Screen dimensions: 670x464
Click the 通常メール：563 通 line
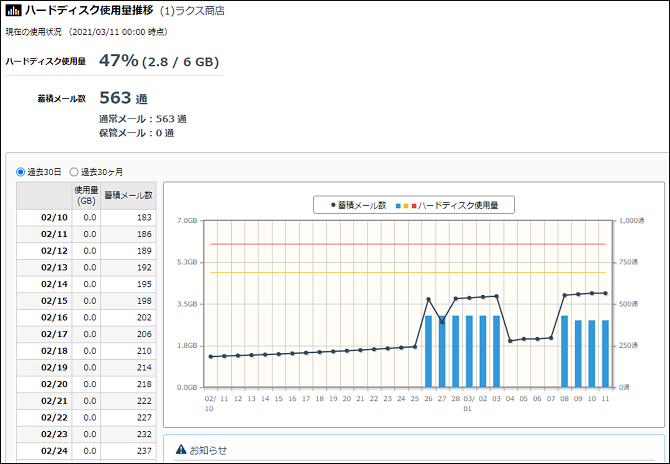(143, 119)
